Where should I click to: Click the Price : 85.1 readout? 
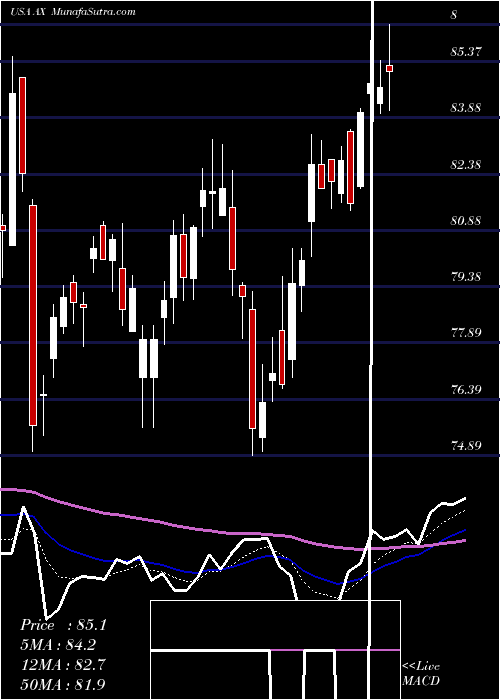[x=63, y=625]
